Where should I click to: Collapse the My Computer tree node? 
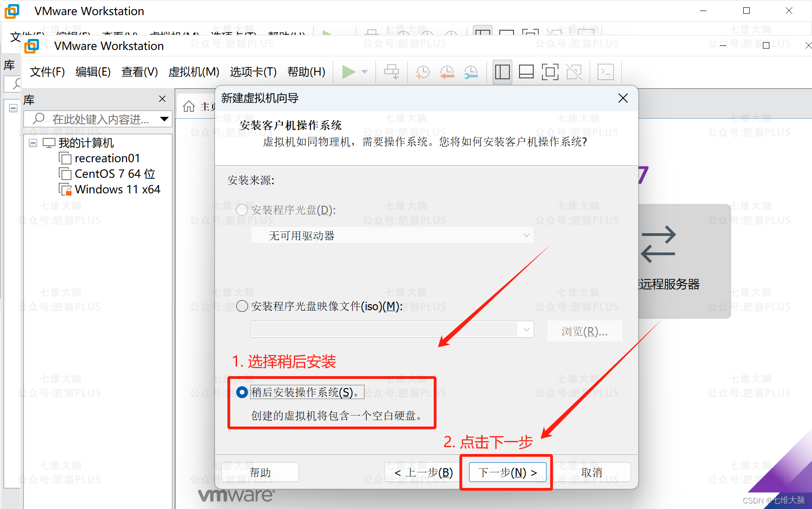click(33, 143)
